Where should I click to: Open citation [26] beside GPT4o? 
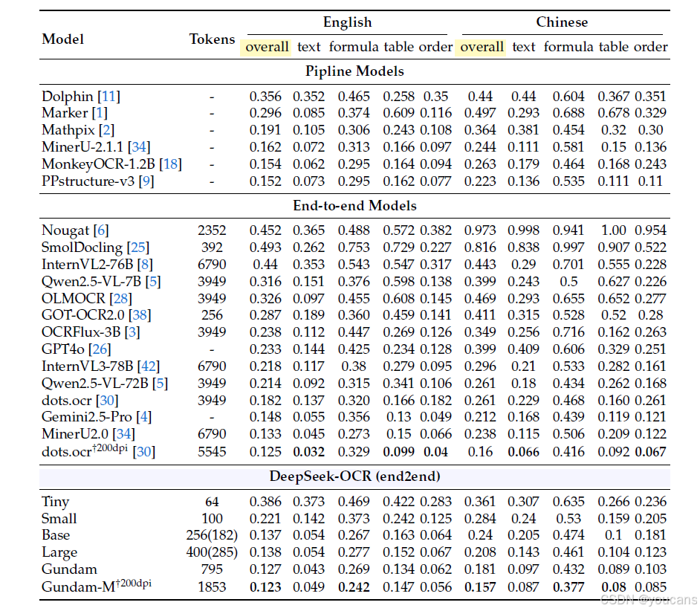tap(100, 349)
